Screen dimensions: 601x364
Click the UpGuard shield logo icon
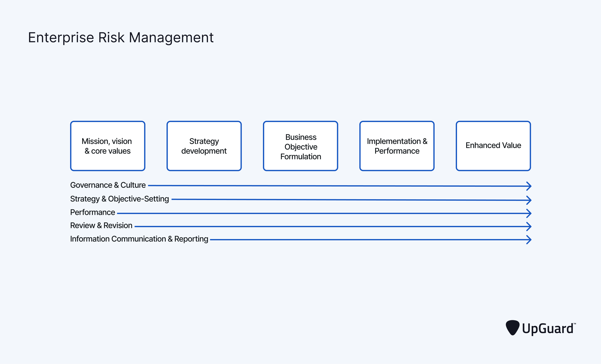tap(513, 328)
